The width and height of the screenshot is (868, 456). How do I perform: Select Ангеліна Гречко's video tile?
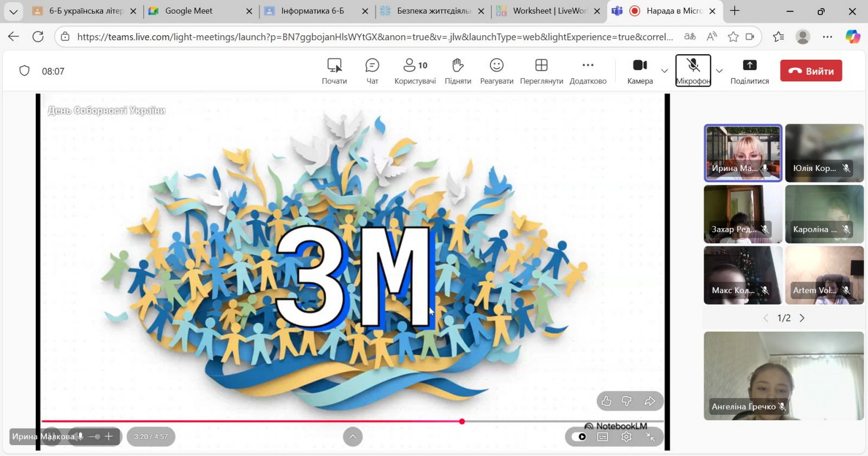click(x=783, y=376)
